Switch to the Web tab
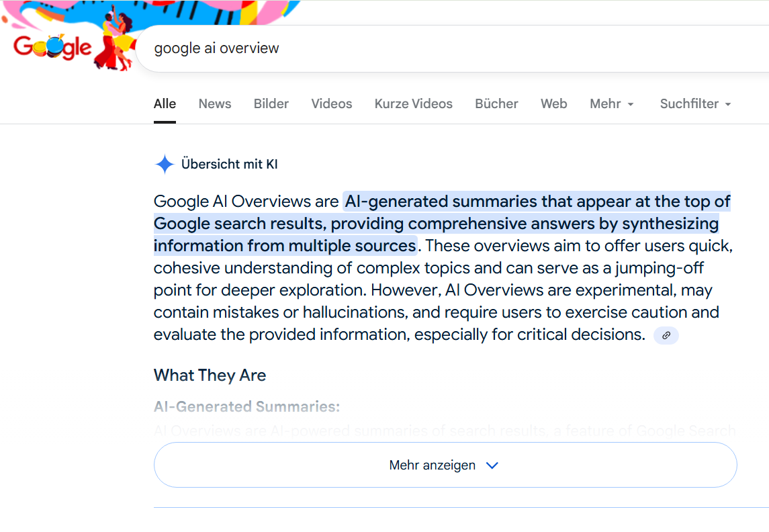Image resolution: width=769 pixels, height=532 pixels. 553,104
